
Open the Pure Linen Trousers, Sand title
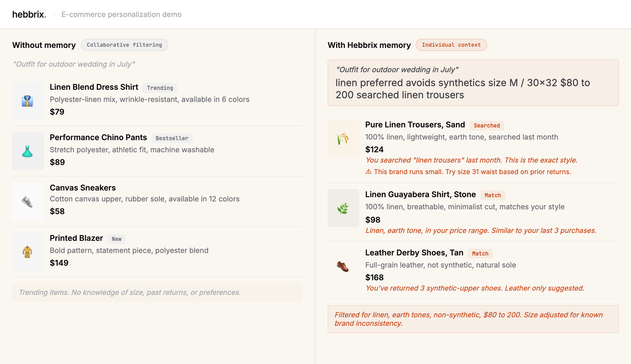[x=415, y=125]
